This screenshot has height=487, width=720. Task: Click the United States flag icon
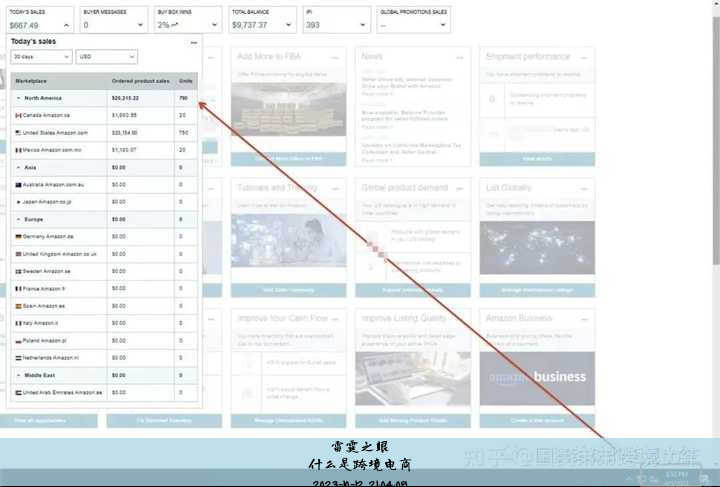pyautogui.click(x=18, y=132)
